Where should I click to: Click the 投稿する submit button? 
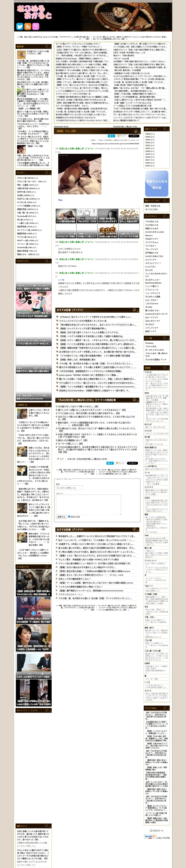pyautogui.click(x=61, y=517)
